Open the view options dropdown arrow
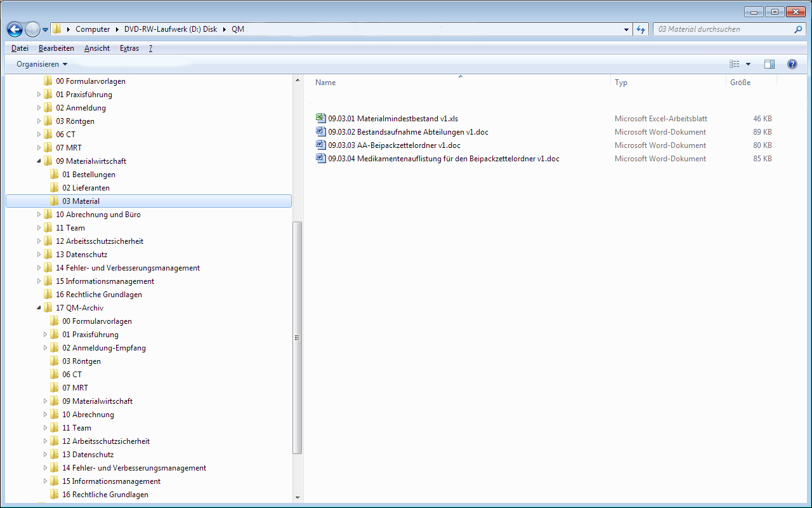This screenshot has width=812, height=508. tap(748, 64)
